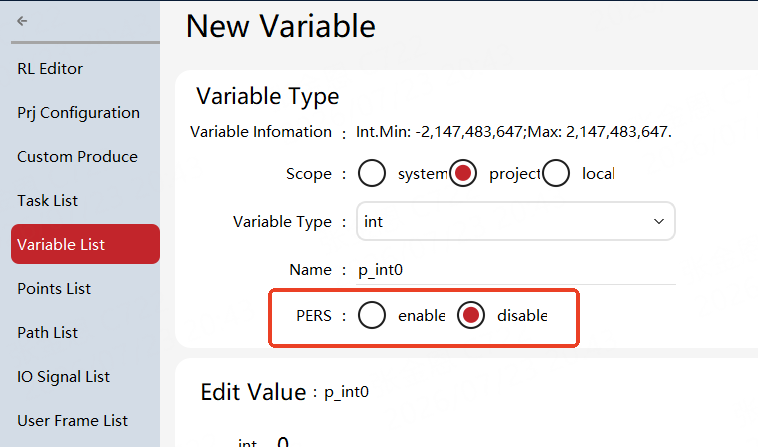Click the int combo box for Variable Type
Viewport: 758px width, 447px height.
point(516,221)
